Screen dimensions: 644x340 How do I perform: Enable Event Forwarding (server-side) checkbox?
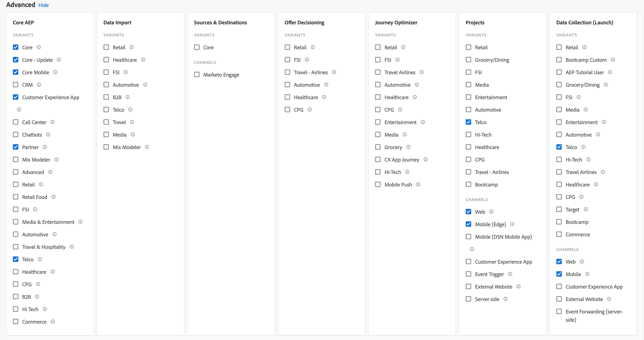559,312
